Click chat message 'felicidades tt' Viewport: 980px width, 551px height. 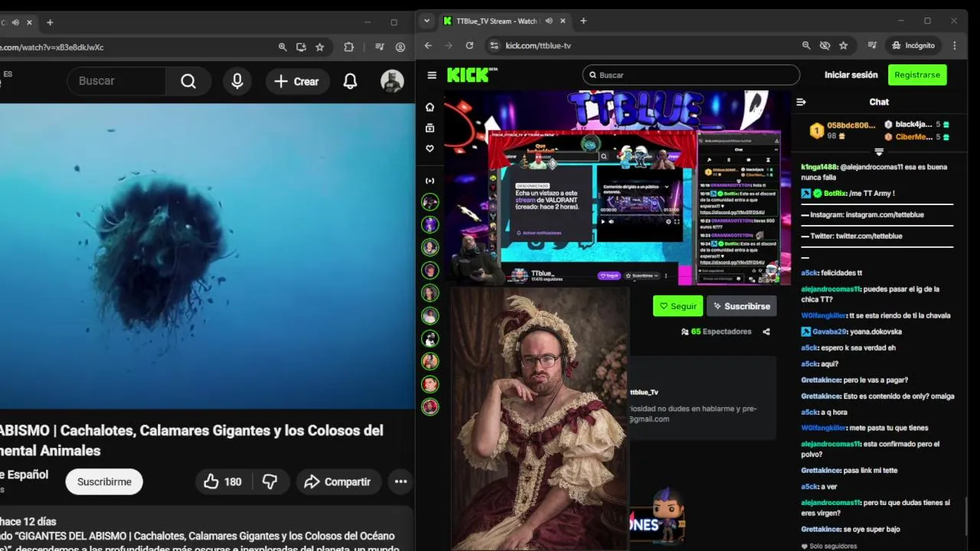(841, 272)
